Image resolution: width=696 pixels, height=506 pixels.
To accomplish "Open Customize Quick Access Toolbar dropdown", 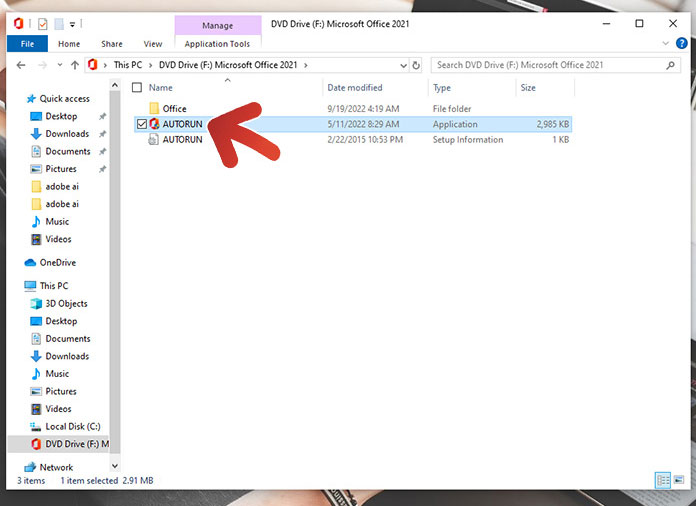I will tap(72, 24).
